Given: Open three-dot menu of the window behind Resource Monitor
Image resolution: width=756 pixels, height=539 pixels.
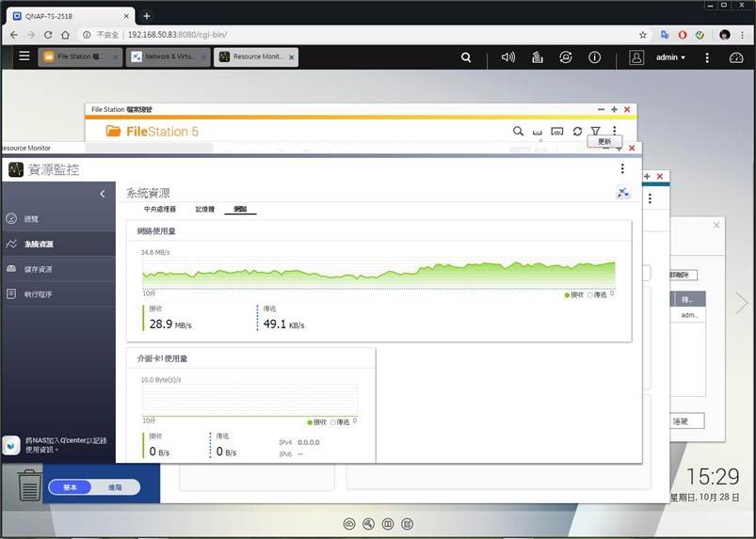Looking at the screenshot, I should [x=650, y=198].
